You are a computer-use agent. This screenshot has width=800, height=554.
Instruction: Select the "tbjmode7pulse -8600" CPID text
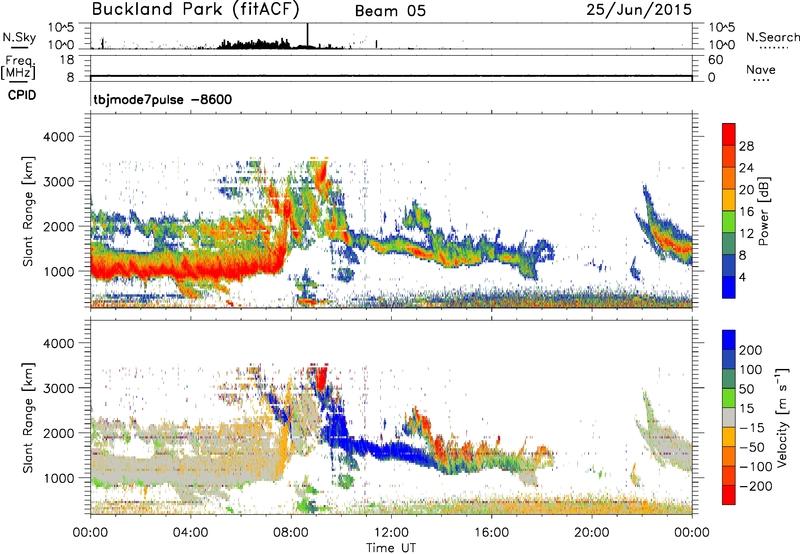163,99
